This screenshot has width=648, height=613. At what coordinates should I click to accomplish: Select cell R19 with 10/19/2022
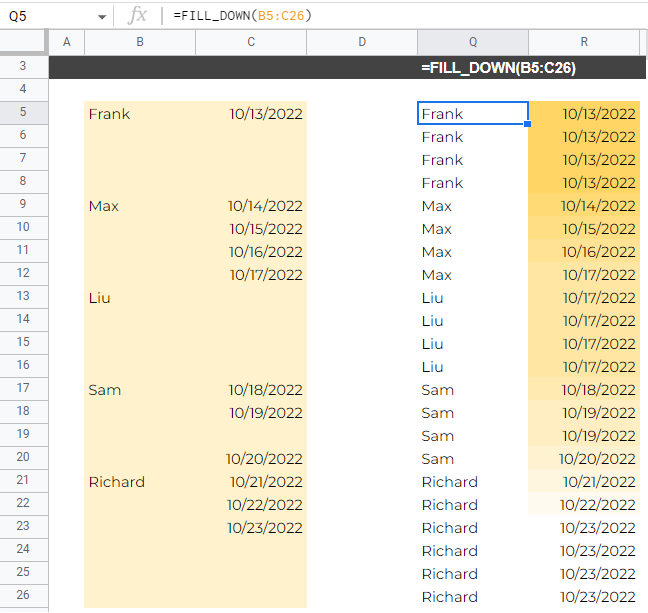584,435
